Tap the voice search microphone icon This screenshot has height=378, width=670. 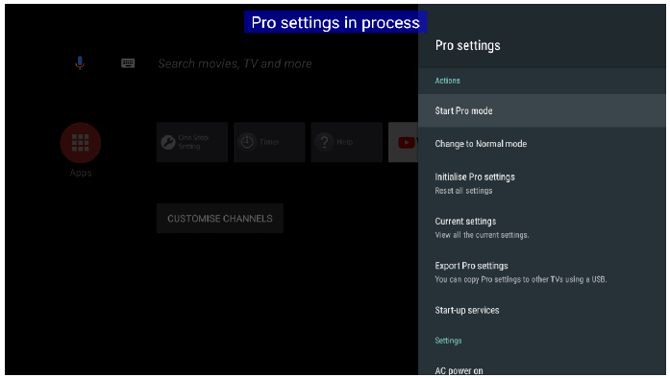[79, 63]
